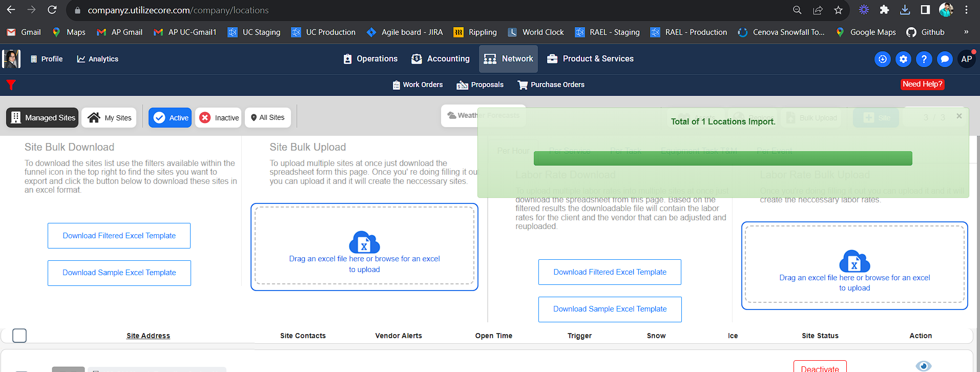This screenshot has width=980, height=372.
Task: Select the Network menu tab
Action: tap(509, 59)
